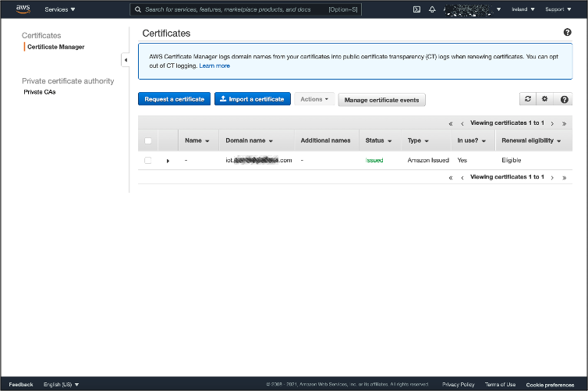Refresh the certificates list
The height and width of the screenshot is (391, 588).
pos(528,99)
